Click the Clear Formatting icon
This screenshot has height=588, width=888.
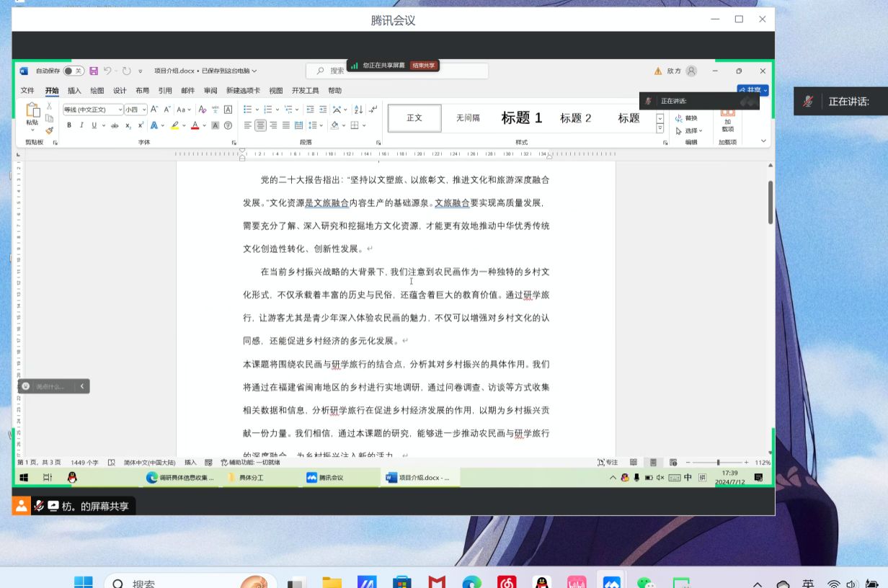[x=203, y=110]
